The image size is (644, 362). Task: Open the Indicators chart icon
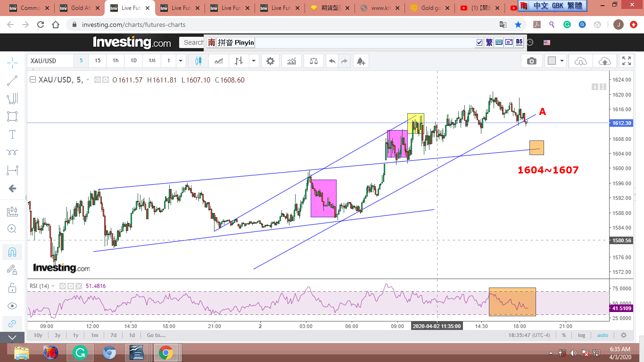click(292, 61)
